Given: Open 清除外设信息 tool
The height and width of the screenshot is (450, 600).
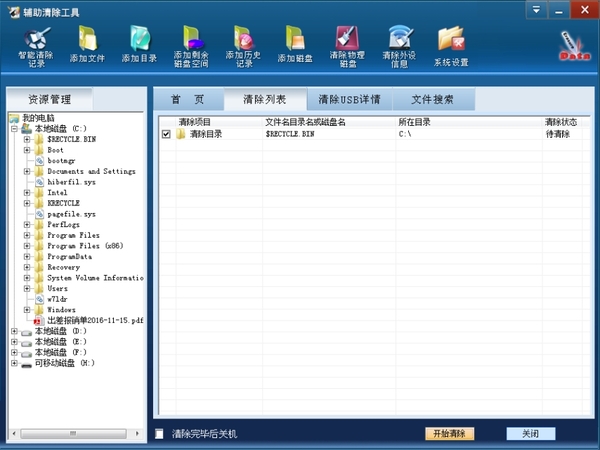Looking at the screenshot, I should click(399, 46).
